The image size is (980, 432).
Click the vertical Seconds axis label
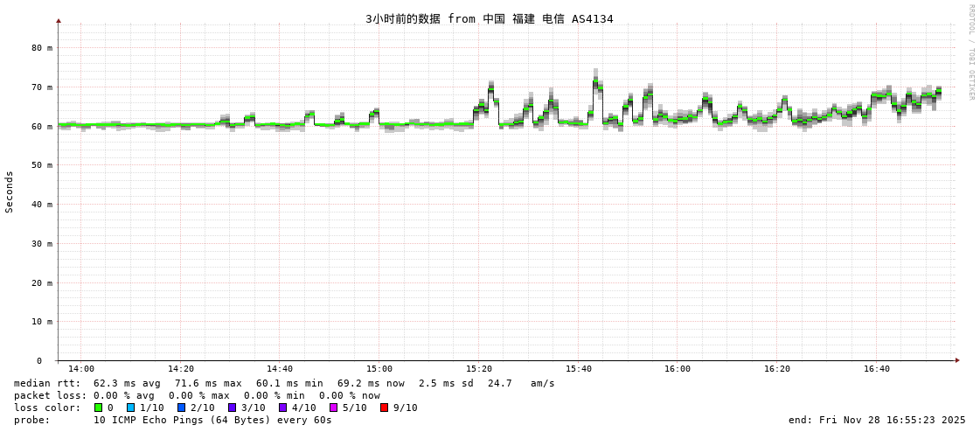10,192
